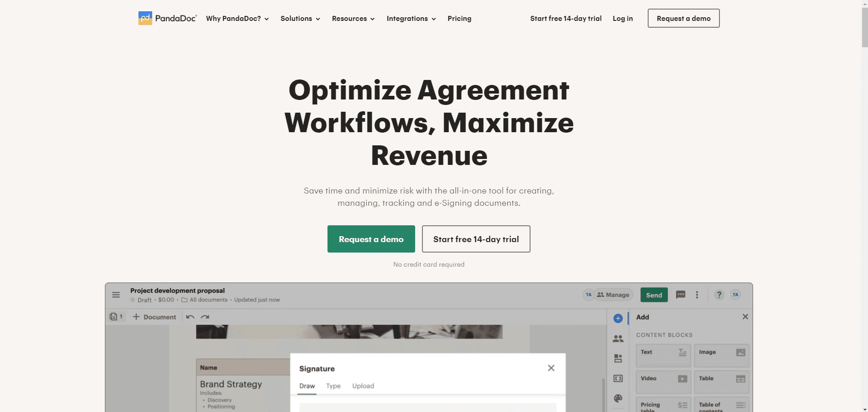The image size is (868, 412).
Task: Click the blue plus add content icon
Action: [618, 318]
